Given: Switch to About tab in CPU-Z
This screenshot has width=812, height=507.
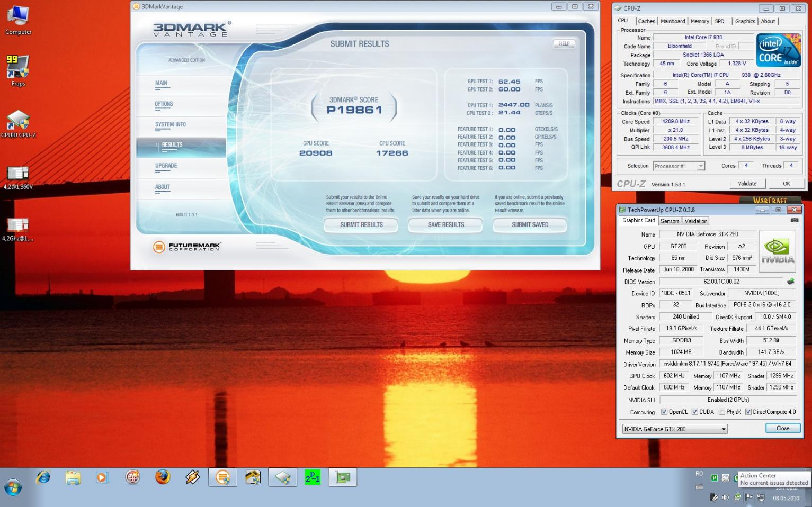Looking at the screenshot, I should coord(768,21).
